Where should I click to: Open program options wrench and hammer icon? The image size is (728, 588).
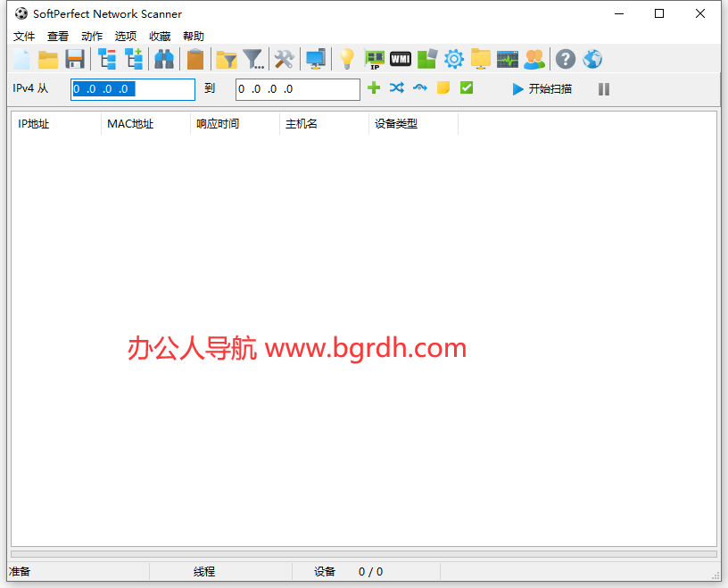pyautogui.click(x=284, y=60)
